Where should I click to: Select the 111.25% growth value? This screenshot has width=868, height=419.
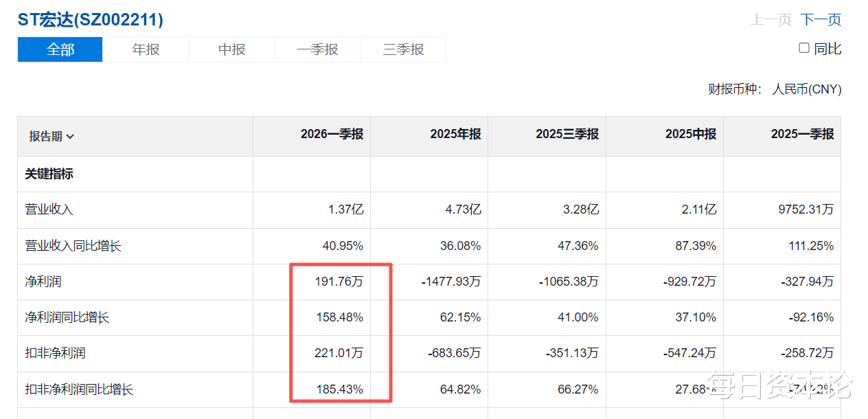coord(811,245)
